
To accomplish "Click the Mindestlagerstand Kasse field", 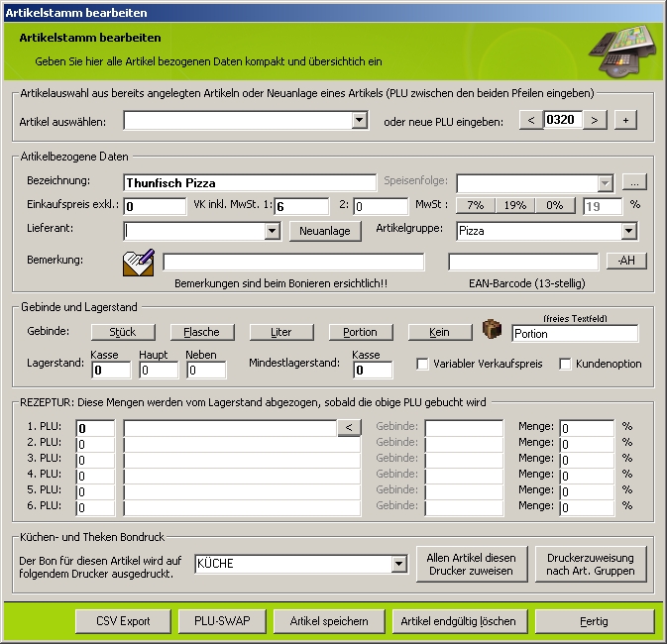I will pyautogui.click(x=373, y=371).
